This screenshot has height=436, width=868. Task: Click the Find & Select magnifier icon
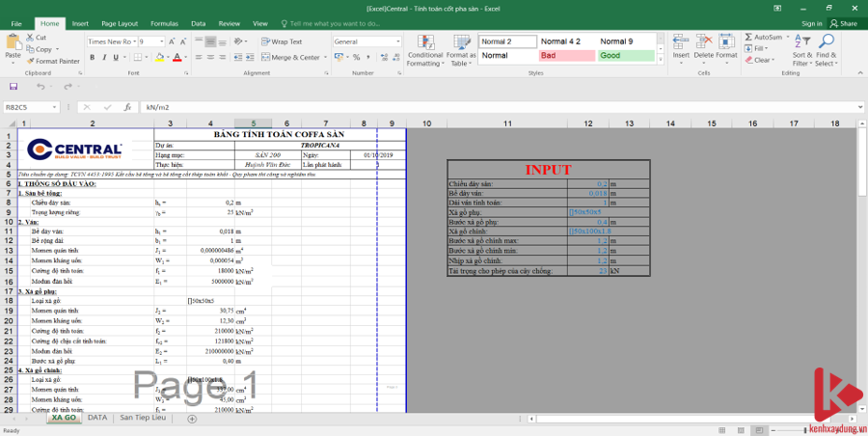pos(826,48)
